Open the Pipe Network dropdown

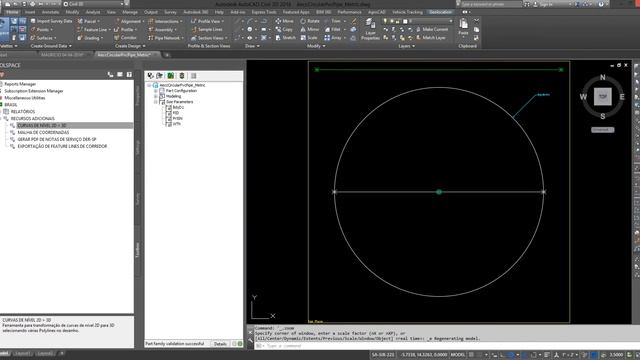click(166, 38)
